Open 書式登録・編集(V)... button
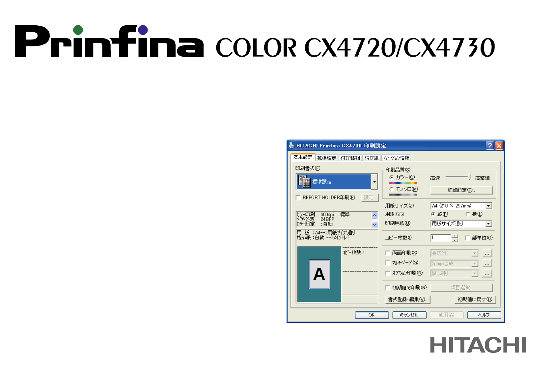The width and height of the screenshot is (555, 392). pos(408,300)
